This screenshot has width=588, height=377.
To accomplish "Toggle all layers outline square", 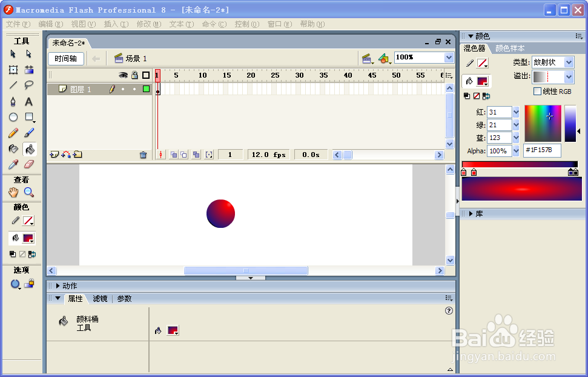I will coord(146,75).
